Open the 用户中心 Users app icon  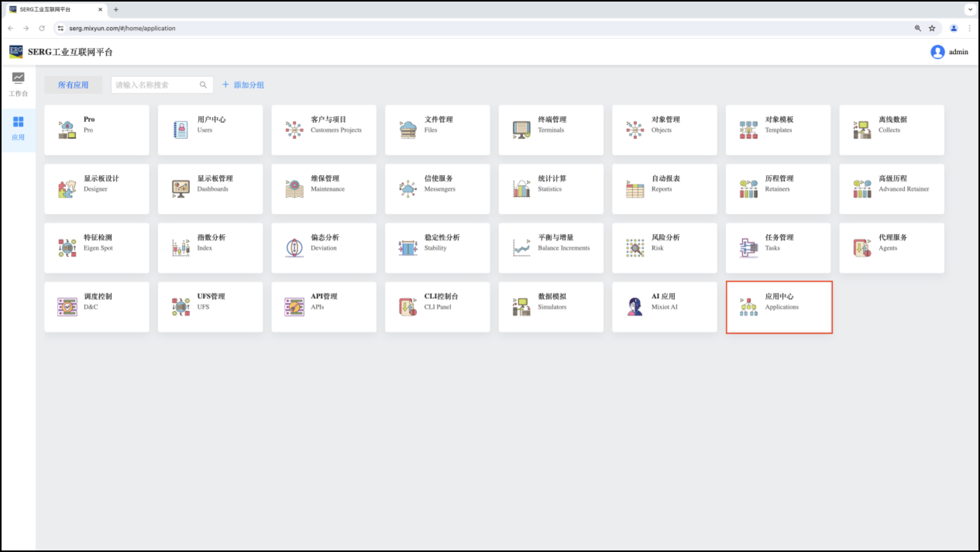(181, 130)
